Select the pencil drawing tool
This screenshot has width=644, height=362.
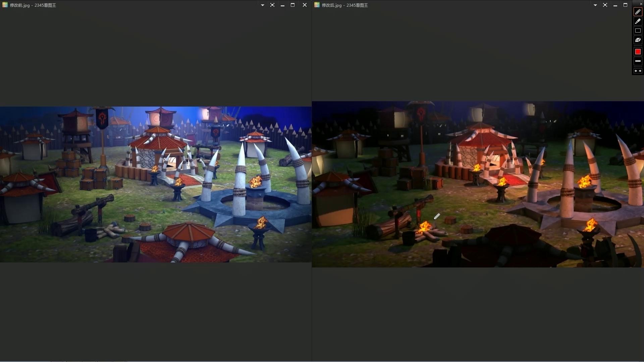[638, 12]
